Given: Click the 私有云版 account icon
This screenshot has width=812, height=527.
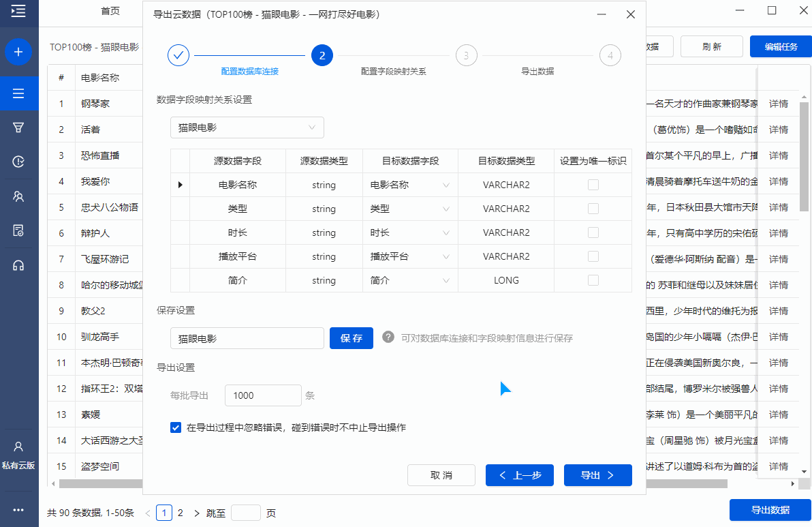Looking at the screenshot, I should click(x=18, y=447).
